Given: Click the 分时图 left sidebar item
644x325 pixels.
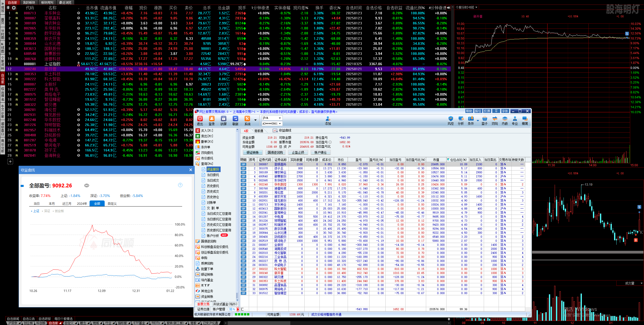Looking at the screenshot, I should click(3, 33).
